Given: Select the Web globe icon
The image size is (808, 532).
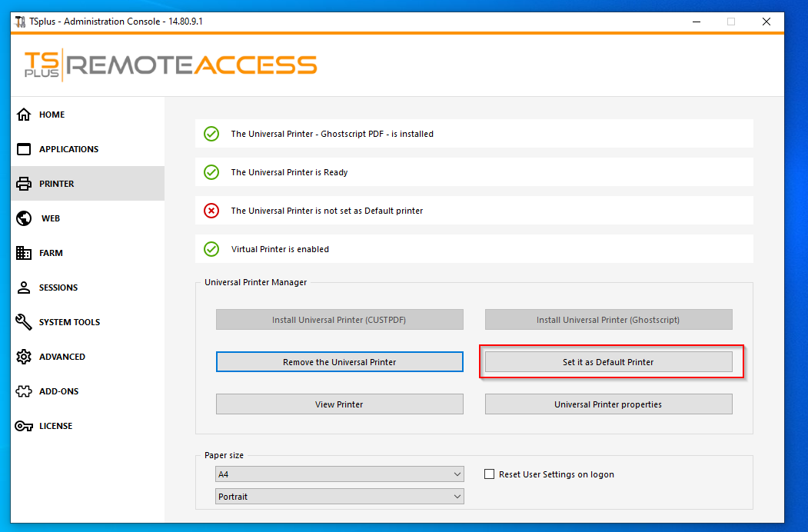Looking at the screenshot, I should pos(24,218).
